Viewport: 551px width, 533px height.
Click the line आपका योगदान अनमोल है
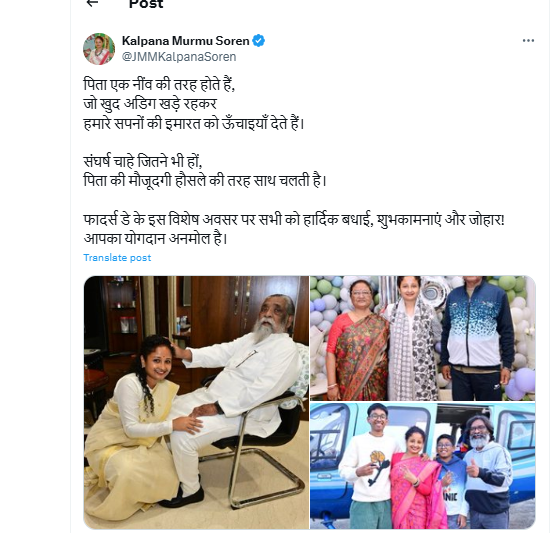155,239
